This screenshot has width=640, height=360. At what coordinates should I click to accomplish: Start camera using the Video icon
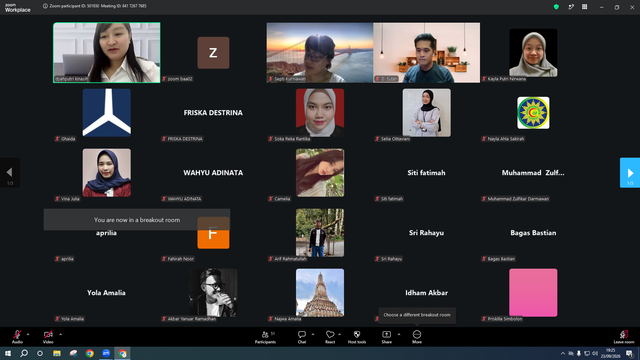[x=48, y=336]
